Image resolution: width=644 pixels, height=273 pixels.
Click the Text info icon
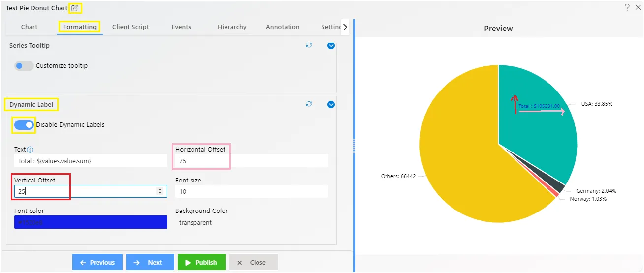(30, 150)
